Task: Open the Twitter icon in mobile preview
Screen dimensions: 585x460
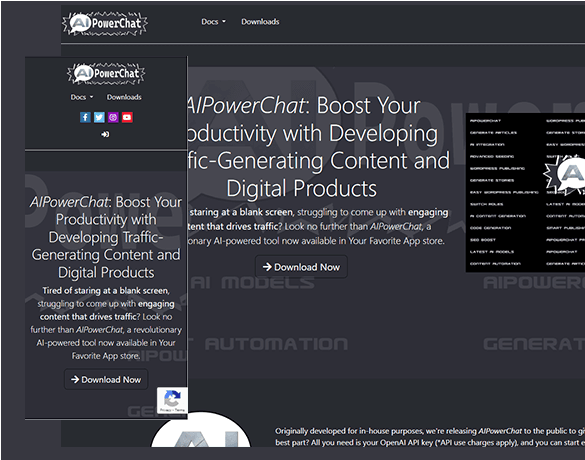Action: [x=99, y=118]
